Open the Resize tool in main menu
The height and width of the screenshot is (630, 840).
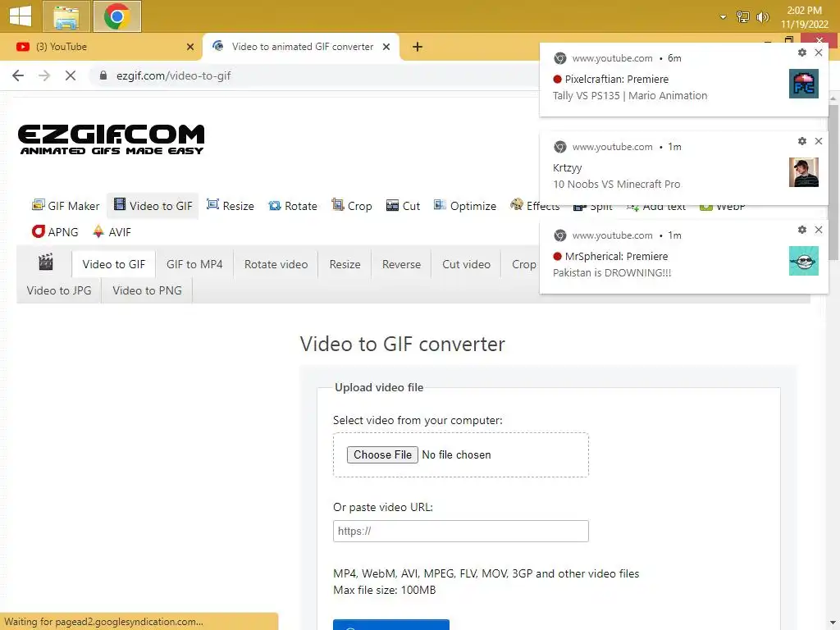[x=231, y=206]
